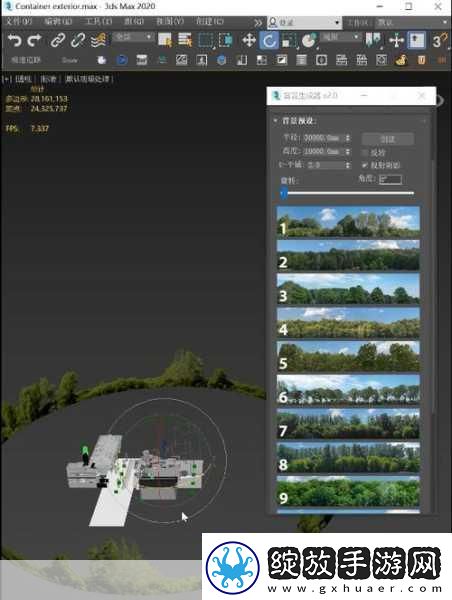452x600 pixels.
Task: Open the 创建(C) Create menu
Action: [x=210, y=21]
